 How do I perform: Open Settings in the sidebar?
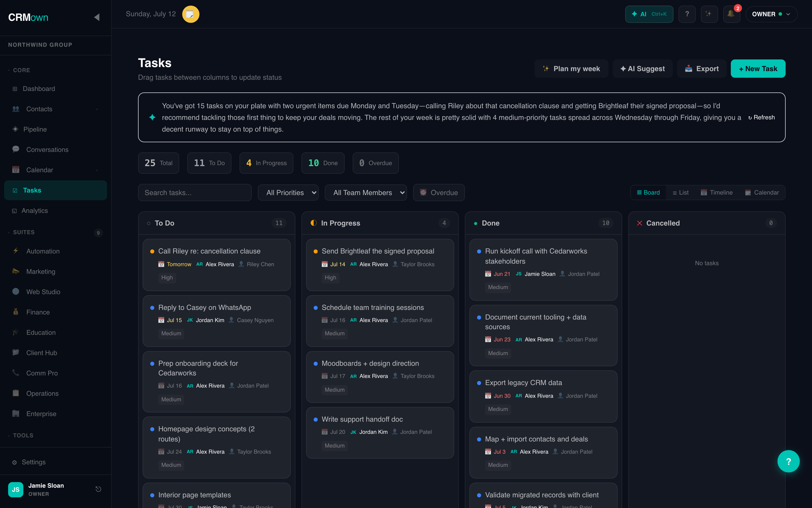tap(56, 462)
